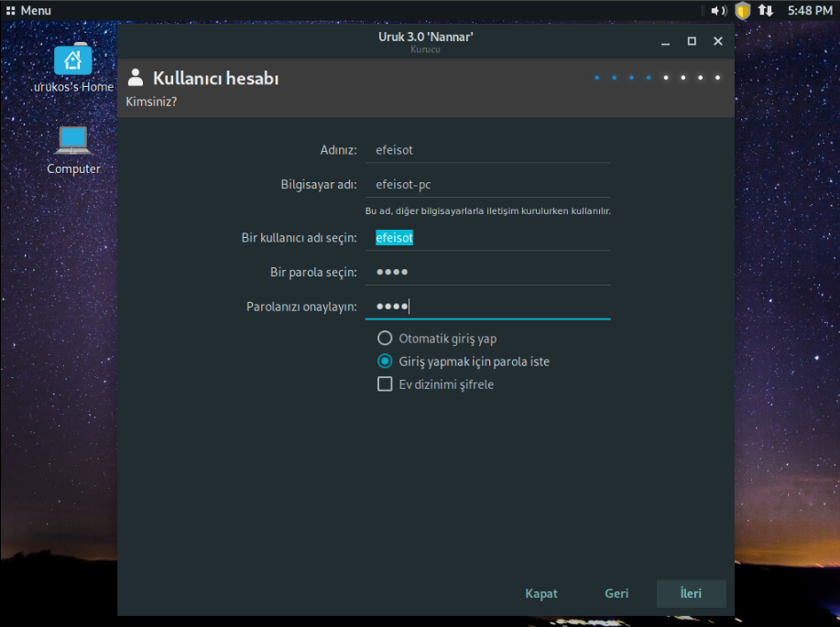This screenshot has height=627, width=840.
Task: Click the Uruk 3.0 'Nannar' window title
Action: [425, 37]
